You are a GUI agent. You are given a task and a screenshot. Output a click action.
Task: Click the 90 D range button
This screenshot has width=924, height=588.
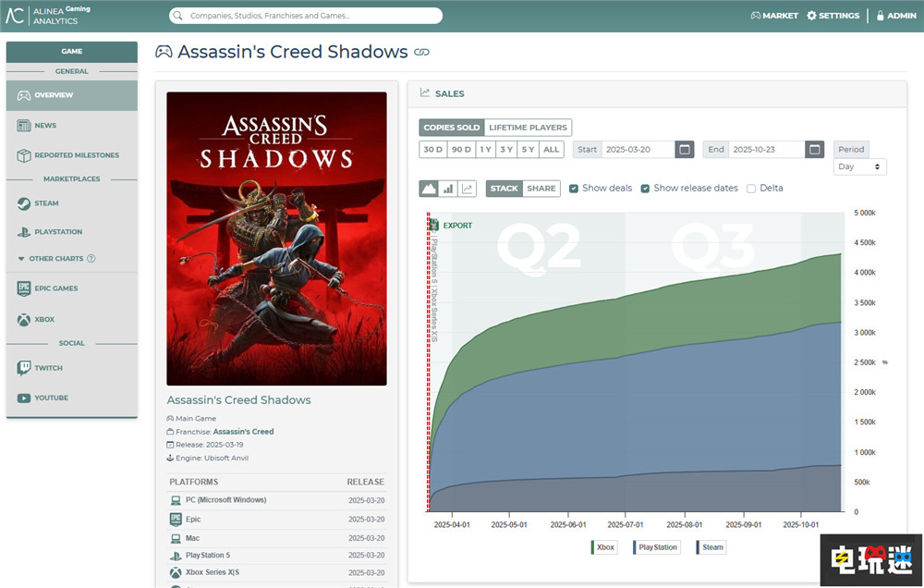pos(461,150)
